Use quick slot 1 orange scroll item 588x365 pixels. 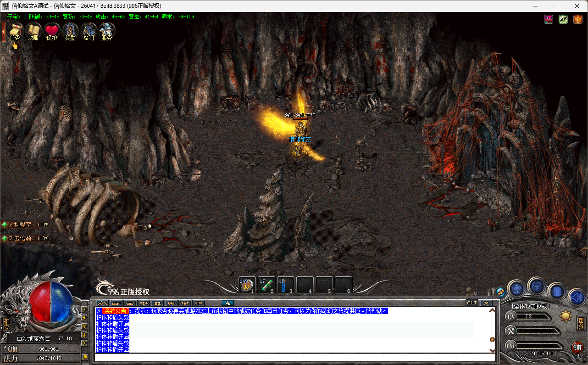coord(247,286)
